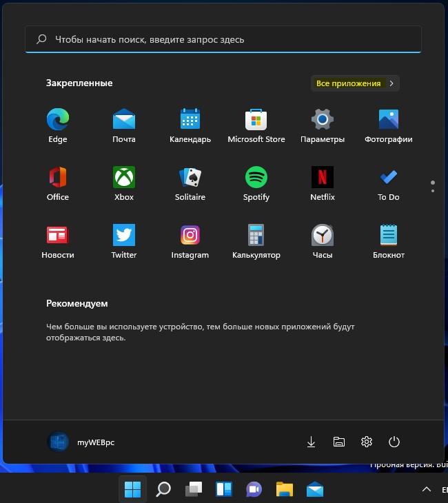Click the Все приложения button
Viewport: 448px width, 503px height.
(x=355, y=83)
